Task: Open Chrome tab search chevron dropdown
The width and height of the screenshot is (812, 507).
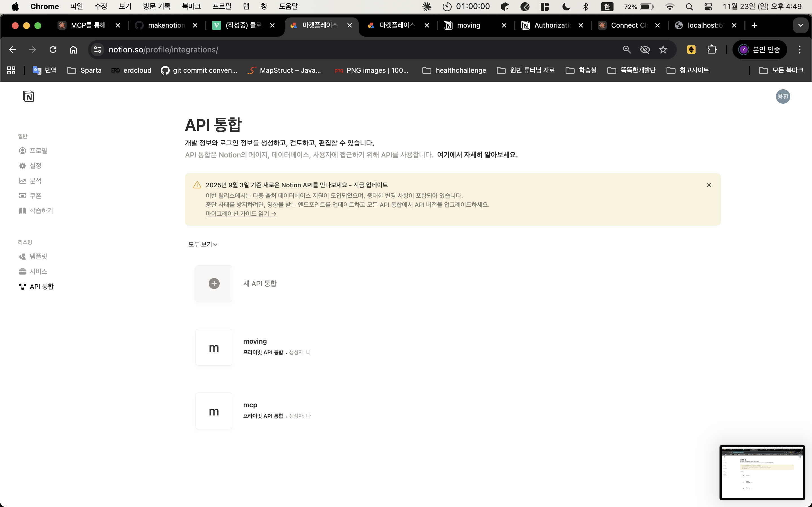Action: tap(801, 25)
